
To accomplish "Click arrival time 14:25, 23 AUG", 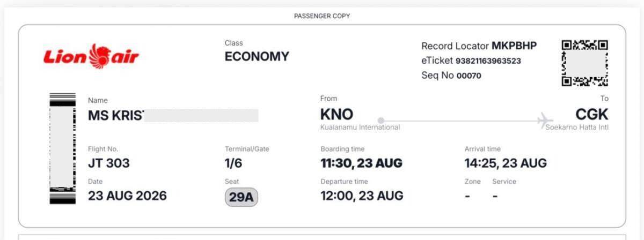I will point(506,163).
